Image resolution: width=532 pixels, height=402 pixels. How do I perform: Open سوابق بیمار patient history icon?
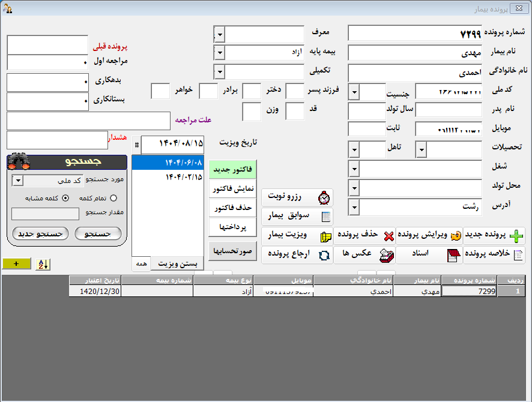pos(325,216)
